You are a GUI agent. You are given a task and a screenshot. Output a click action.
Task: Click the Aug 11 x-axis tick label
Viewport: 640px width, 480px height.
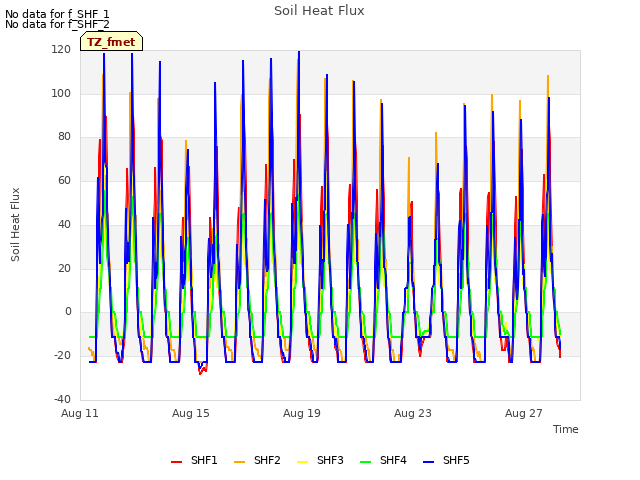80,413
